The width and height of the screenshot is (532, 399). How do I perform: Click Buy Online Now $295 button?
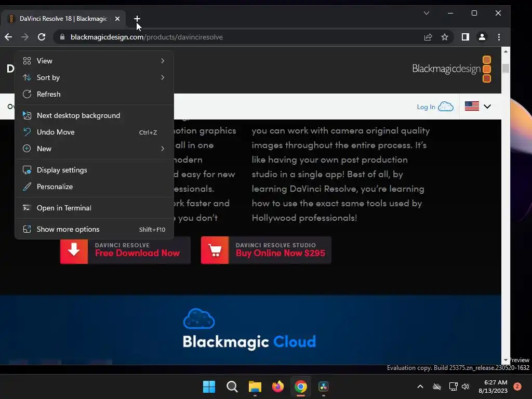[x=266, y=250]
